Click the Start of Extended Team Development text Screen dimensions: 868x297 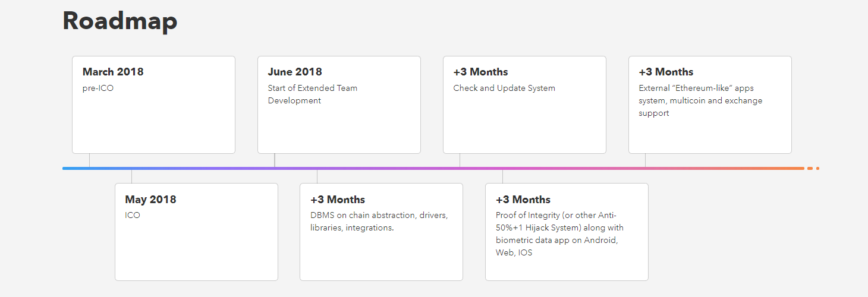click(x=313, y=94)
